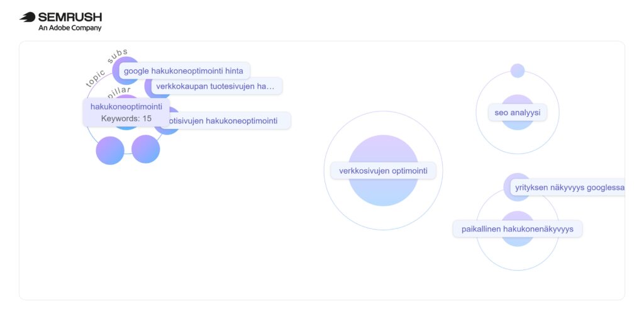Viewport: 644px width, 331px height.
Task: Select the 'google hakukoneoptimointi hinta' label
Action: (x=184, y=70)
